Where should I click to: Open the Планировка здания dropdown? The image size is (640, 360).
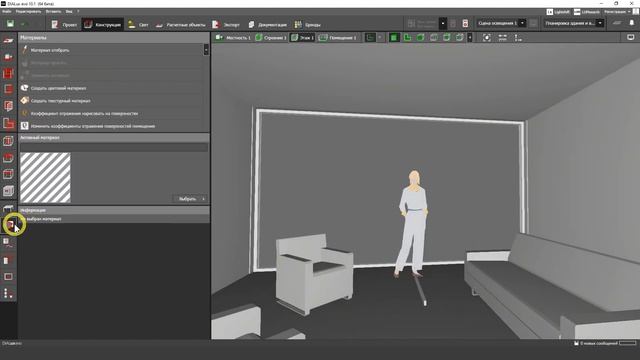600,23
